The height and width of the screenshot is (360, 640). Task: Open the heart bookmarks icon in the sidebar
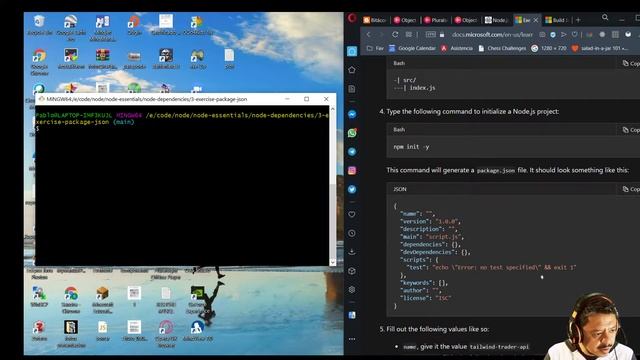coord(352,214)
